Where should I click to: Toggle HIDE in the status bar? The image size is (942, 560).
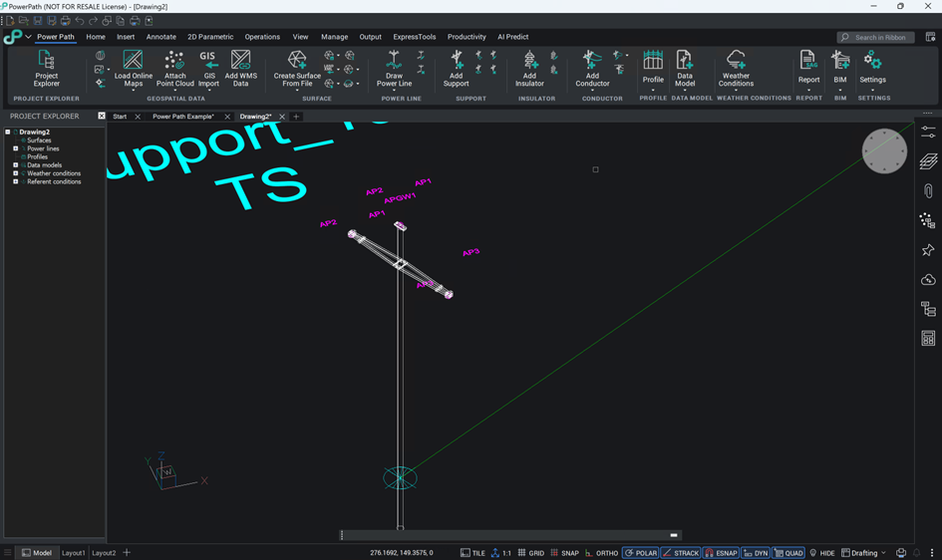tap(821, 553)
